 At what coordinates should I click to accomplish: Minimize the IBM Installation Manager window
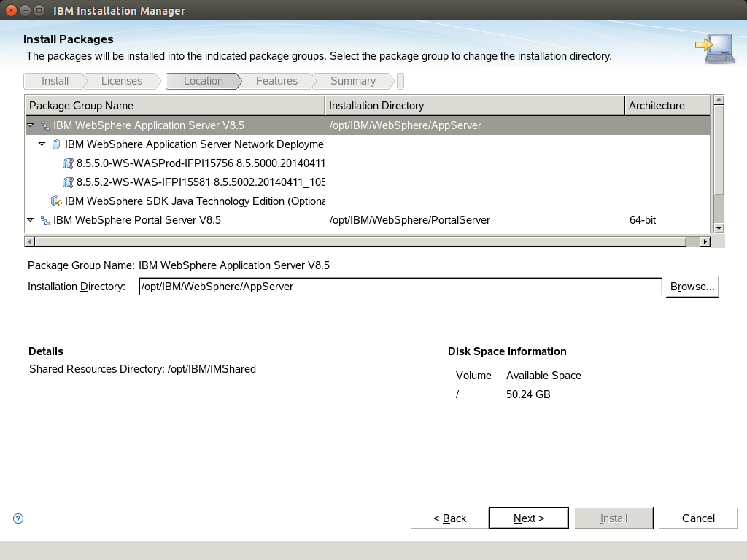(26, 10)
